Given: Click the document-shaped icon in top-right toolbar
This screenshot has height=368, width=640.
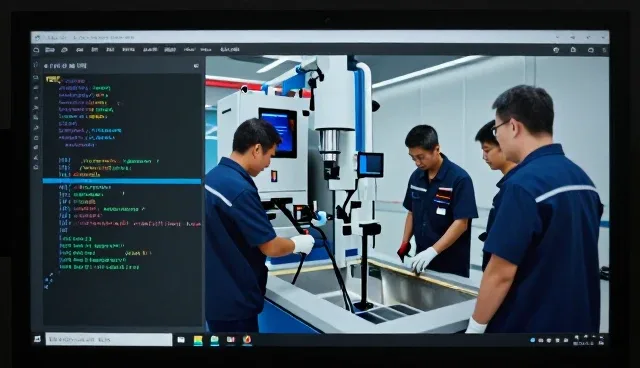Looking at the screenshot, I should (x=573, y=49).
